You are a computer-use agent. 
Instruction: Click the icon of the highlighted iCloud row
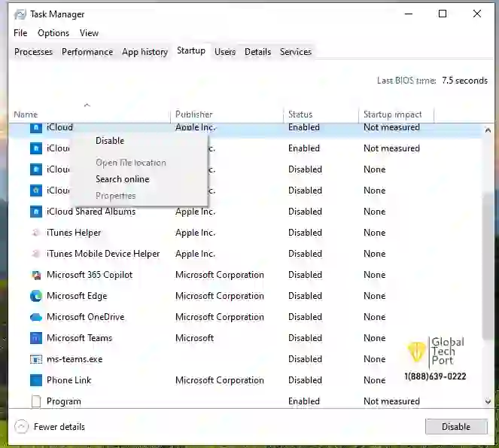click(x=36, y=127)
